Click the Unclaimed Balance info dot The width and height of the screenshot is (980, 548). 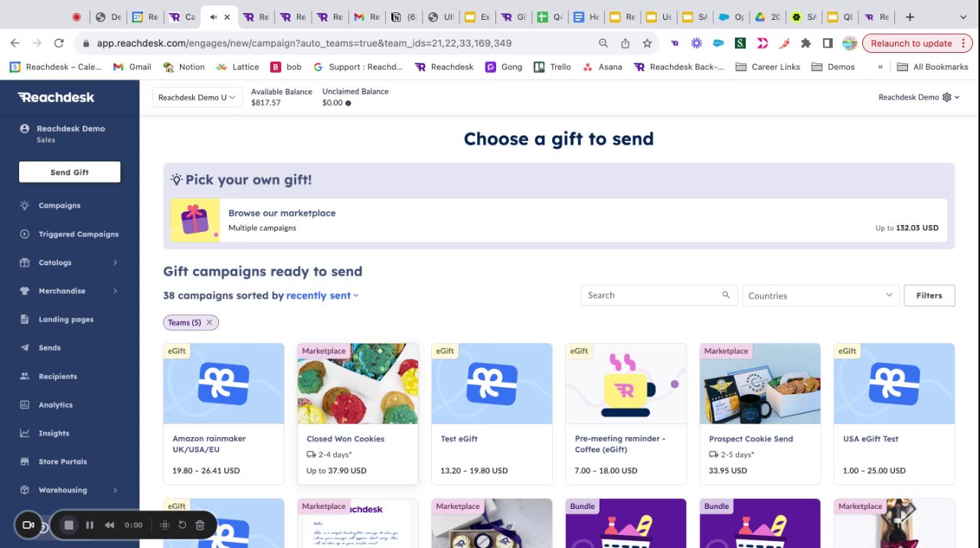click(348, 103)
